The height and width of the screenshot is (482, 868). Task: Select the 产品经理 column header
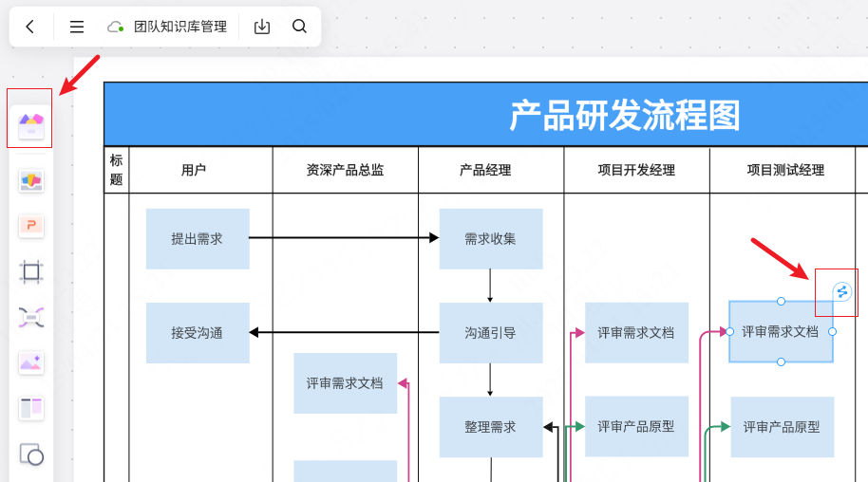click(x=491, y=170)
